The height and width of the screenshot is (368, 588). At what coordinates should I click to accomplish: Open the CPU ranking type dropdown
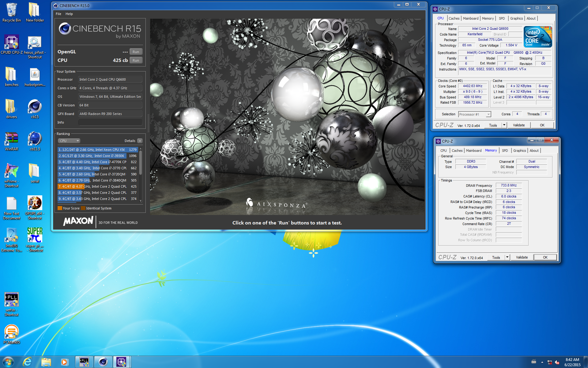(69, 141)
